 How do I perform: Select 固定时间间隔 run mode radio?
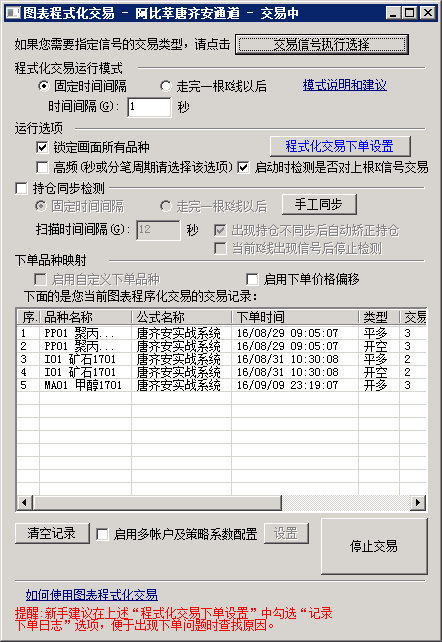pos(43,86)
